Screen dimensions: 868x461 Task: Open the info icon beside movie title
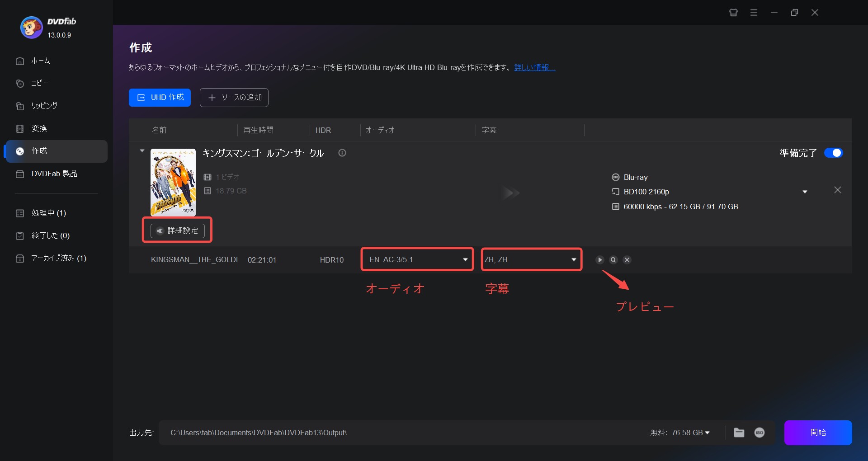point(342,153)
